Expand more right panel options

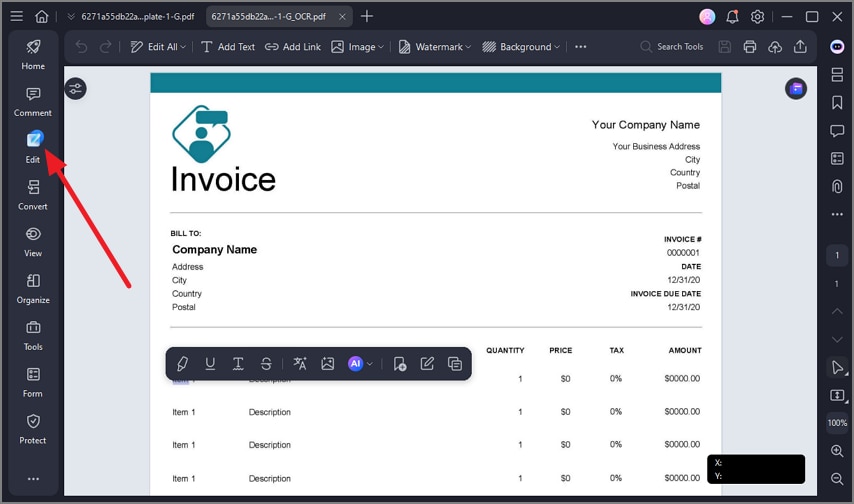click(837, 214)
